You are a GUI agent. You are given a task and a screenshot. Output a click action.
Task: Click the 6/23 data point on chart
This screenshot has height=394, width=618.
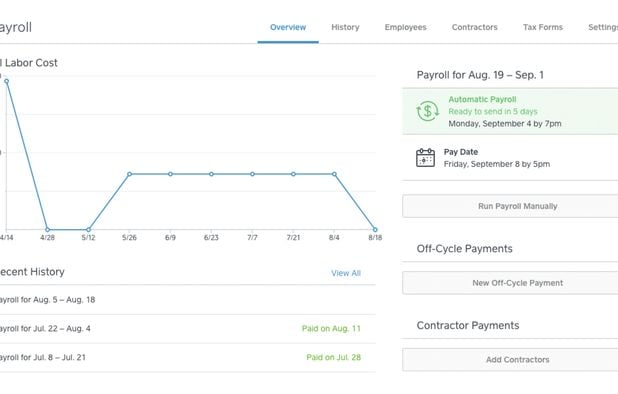tap(211, 174)
